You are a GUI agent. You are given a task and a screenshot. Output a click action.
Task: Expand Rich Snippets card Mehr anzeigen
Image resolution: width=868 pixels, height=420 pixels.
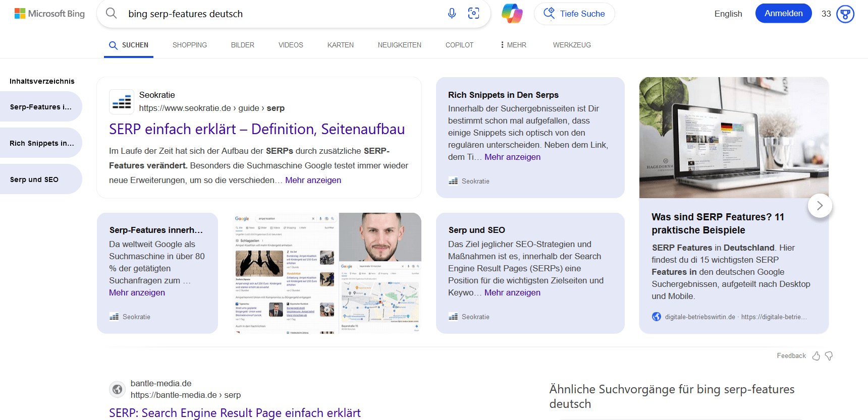tap(512, 157)
